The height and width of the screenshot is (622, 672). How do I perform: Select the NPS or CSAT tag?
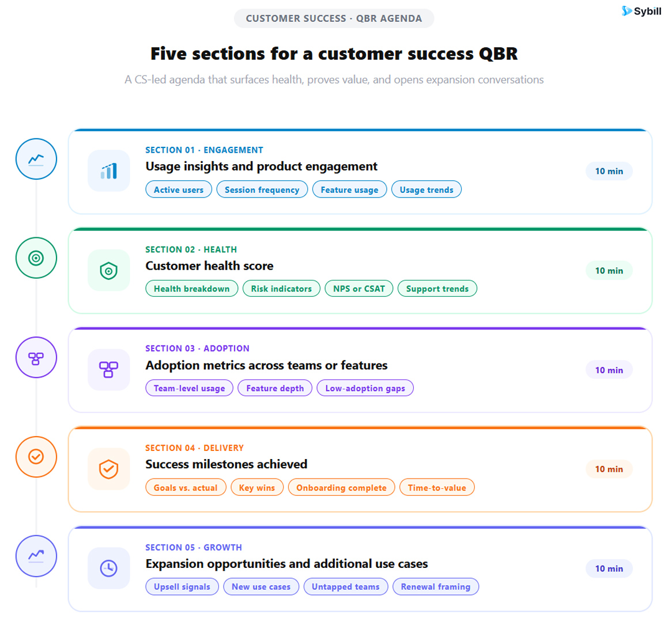(x=359, y=289)
